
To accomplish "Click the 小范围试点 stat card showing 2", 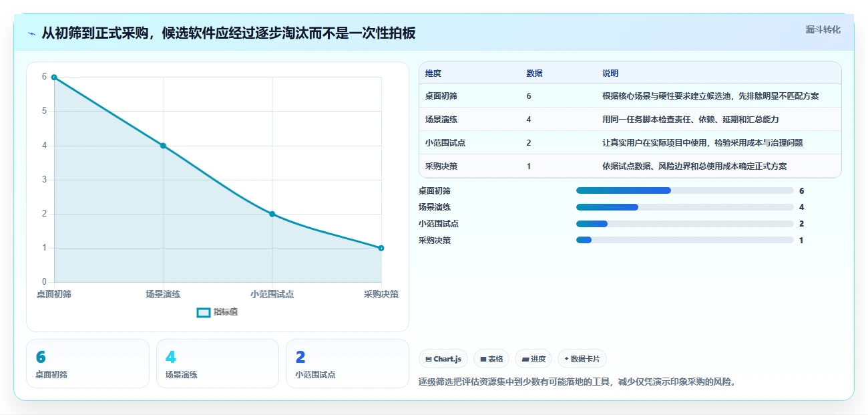I will (347, 364).
